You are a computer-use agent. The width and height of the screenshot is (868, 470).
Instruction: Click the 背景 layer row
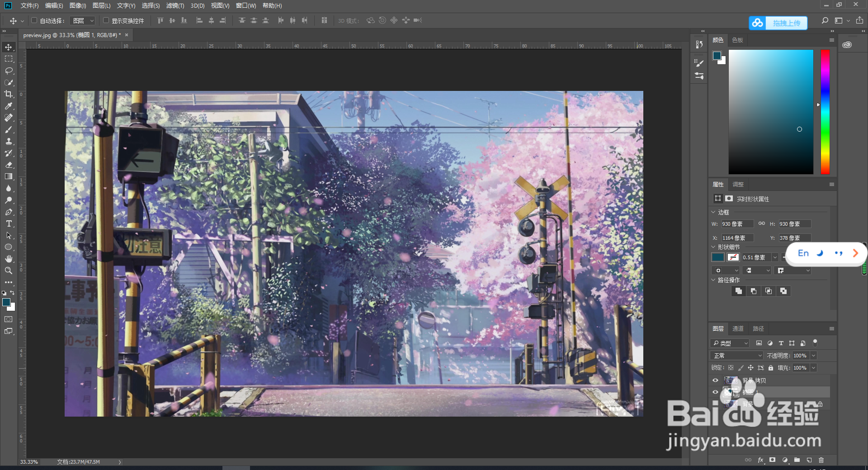[x=770, y=404]
